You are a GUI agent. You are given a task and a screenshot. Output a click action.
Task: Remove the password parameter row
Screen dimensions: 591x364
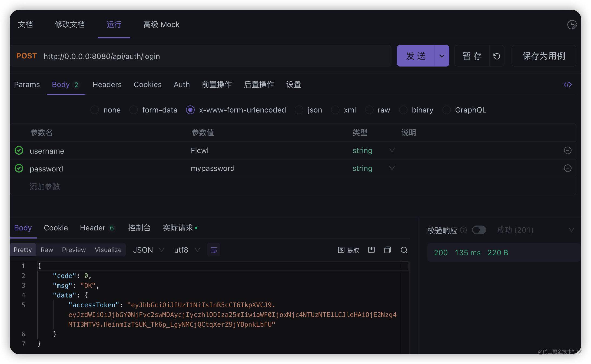pos(568,168)
